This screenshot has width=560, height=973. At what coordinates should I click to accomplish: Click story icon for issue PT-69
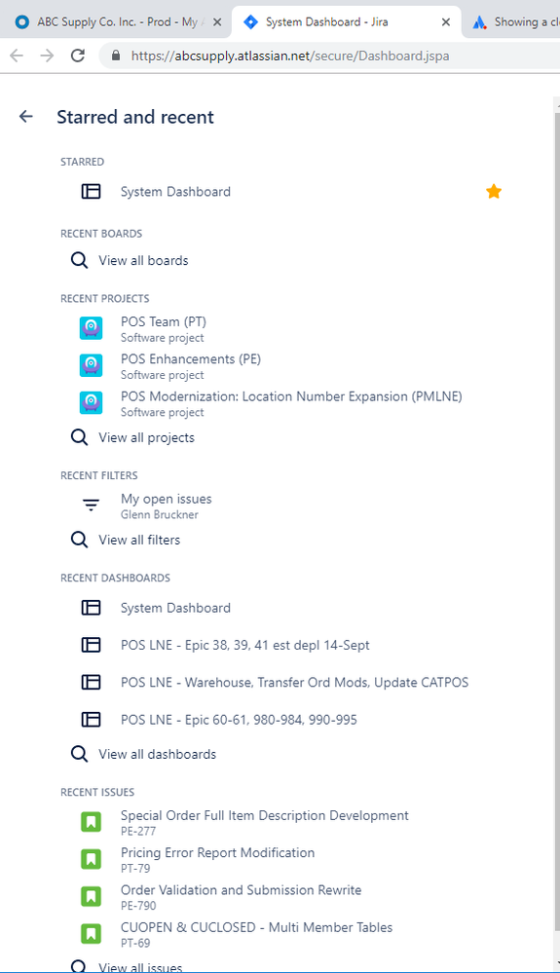click(92, 934)
